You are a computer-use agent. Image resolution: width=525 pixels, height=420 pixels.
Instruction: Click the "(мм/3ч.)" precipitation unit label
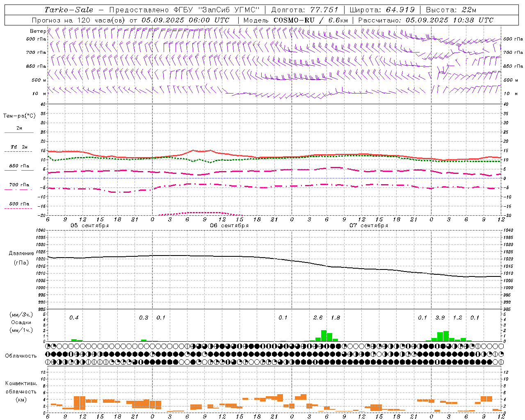pyautogui.click(x=21, y=315)
